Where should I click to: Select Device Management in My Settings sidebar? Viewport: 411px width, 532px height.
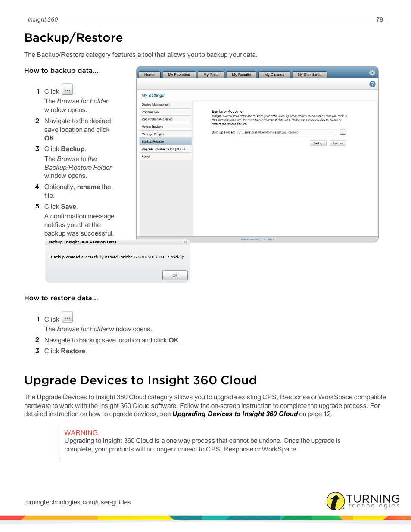(x=165, y=105)
